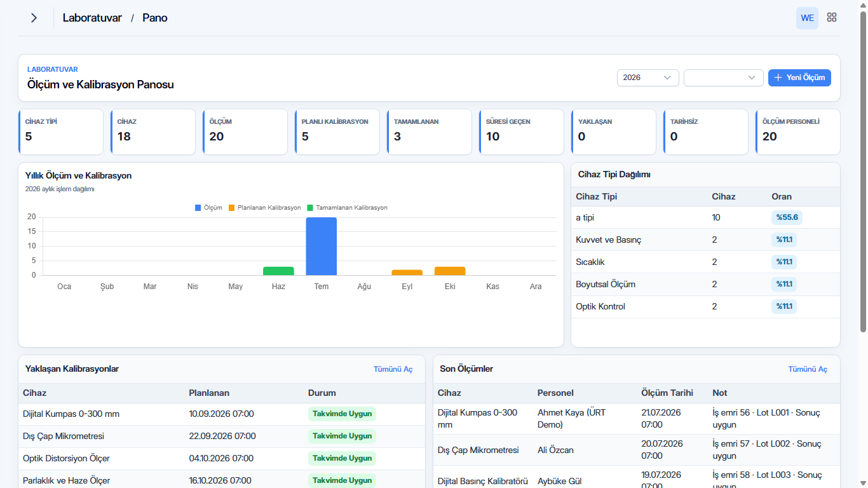Select the Süresi Geçen stat card
This screenshot has height=488, width=868.
[x=522, y=132]
